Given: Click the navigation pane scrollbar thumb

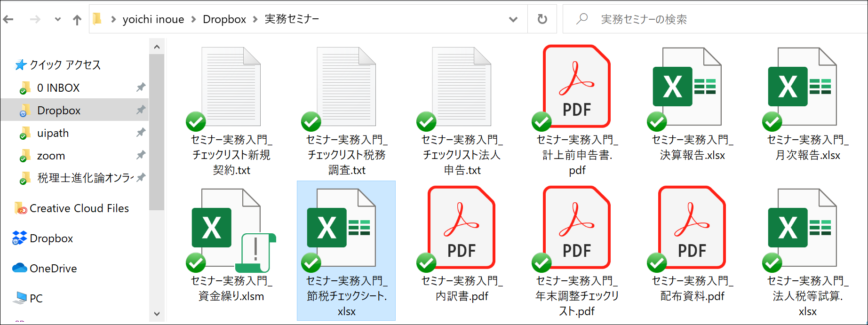Looking at the screenshot, I should (x=157, y=132).
